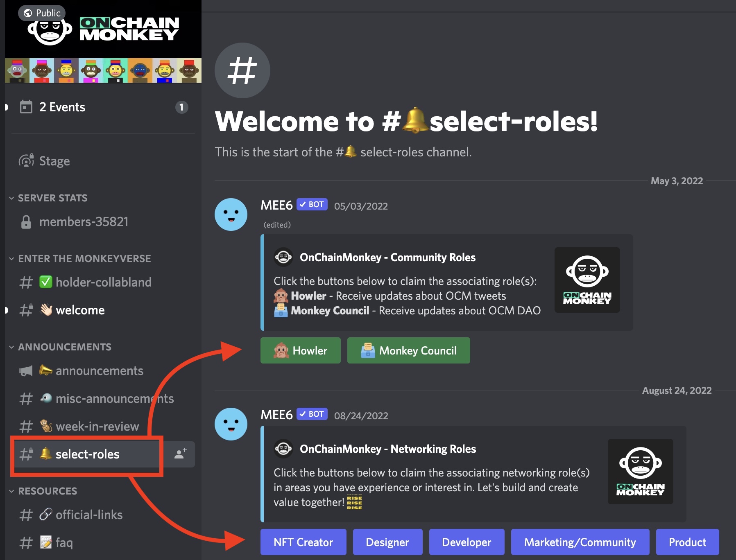Click the OnChainMonkey - Community Roles title
Screen dimensions: 736x560
(387, 257)
